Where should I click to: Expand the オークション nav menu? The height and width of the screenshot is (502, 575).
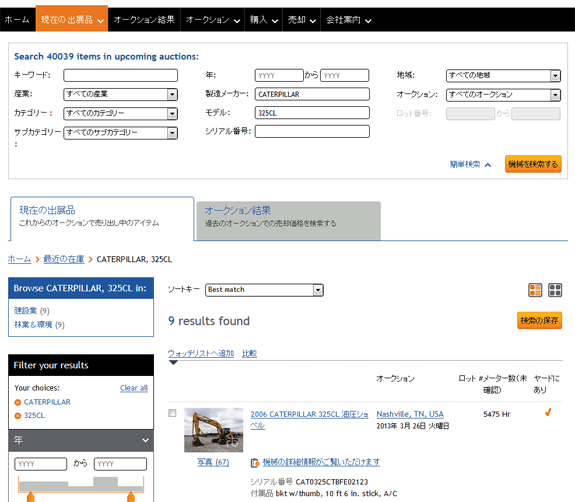pyautogui.click(x=213, y=19)
